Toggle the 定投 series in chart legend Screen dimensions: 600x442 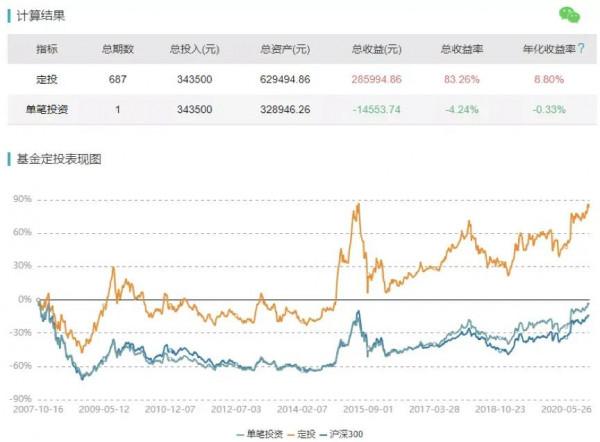tap(304, 433)
